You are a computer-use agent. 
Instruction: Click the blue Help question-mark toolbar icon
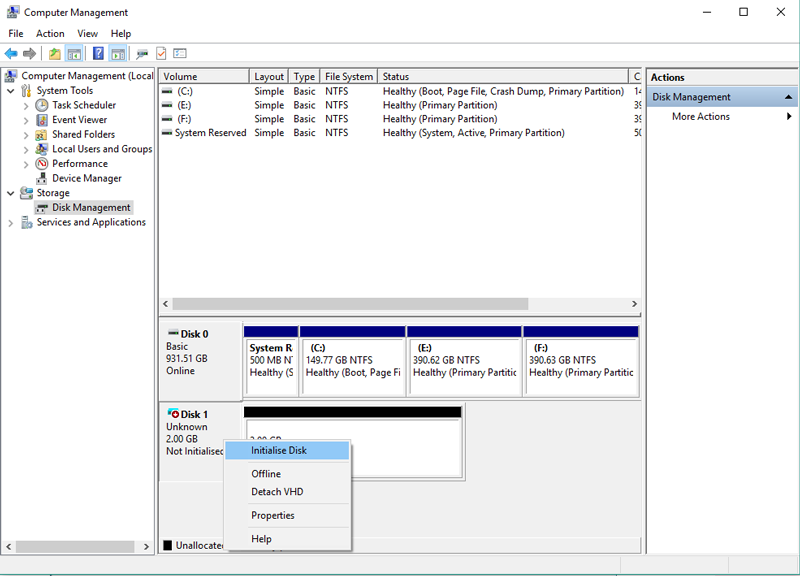98,53
